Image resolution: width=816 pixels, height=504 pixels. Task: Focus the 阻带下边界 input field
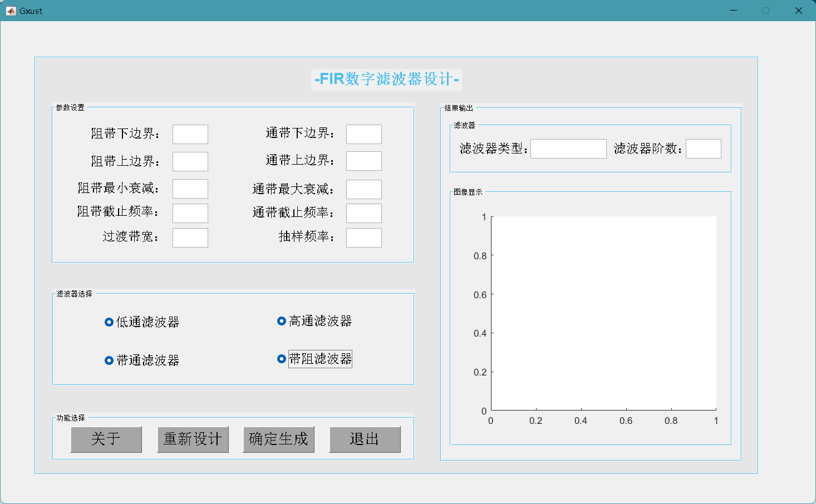coord(190,134)
